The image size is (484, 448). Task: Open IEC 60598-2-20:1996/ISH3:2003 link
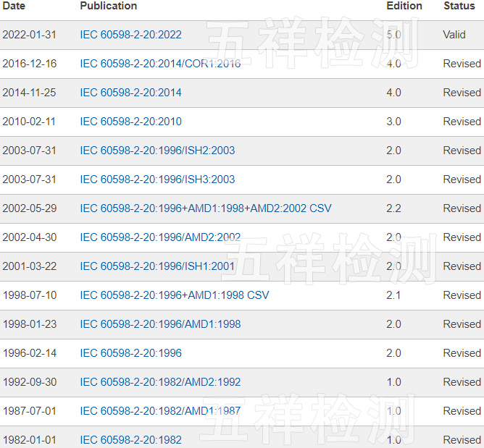157,179
